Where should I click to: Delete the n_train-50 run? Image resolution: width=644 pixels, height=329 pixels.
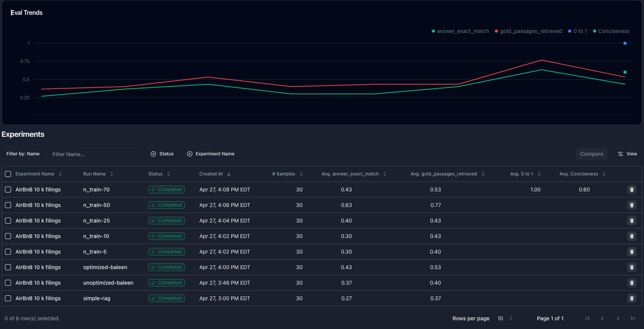coord(632,205)
